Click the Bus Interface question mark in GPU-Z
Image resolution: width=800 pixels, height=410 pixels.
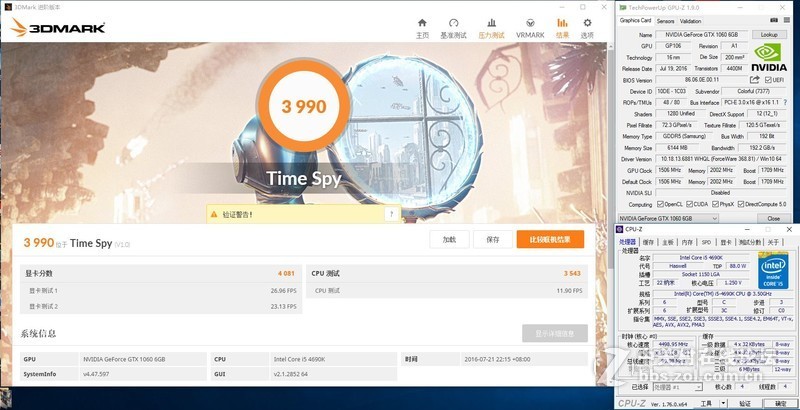click(786, 102)
